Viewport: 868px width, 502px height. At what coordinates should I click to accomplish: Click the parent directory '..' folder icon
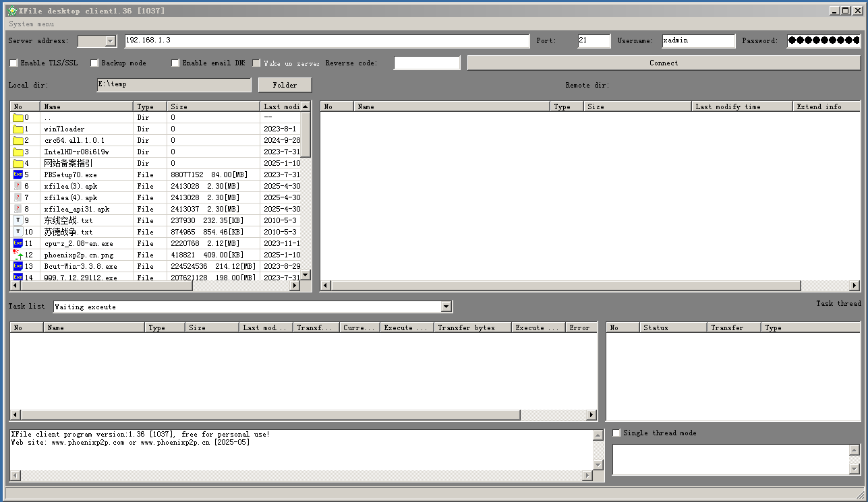tap(18, 118)
